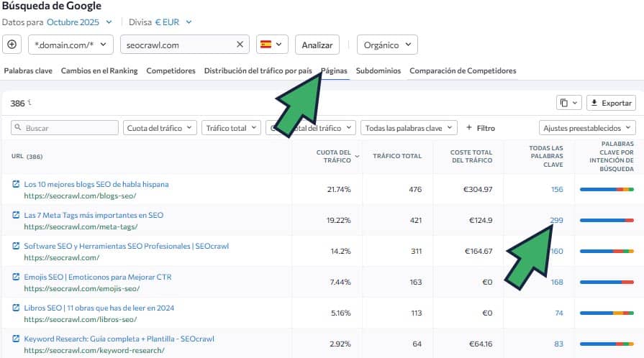644x358 pixels.
Task: Open external link icon for emojis-seo page
Action: click(16, 277)
